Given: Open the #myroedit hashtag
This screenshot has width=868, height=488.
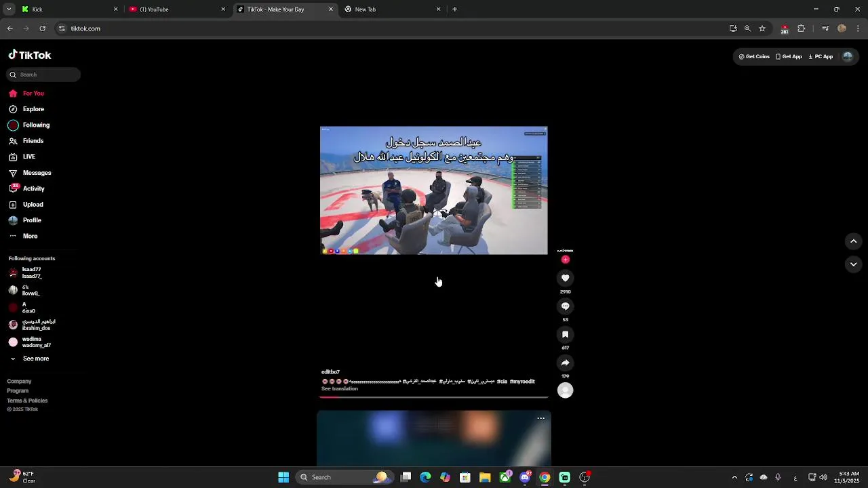Looking at the screenshot, I should click(x=522, y=382).
